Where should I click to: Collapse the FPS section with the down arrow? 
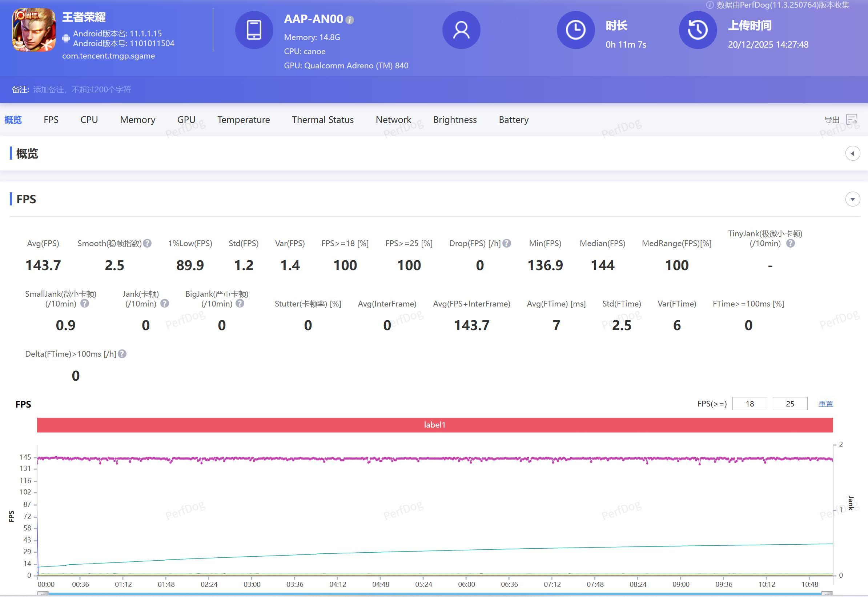[x=852, y=199]
